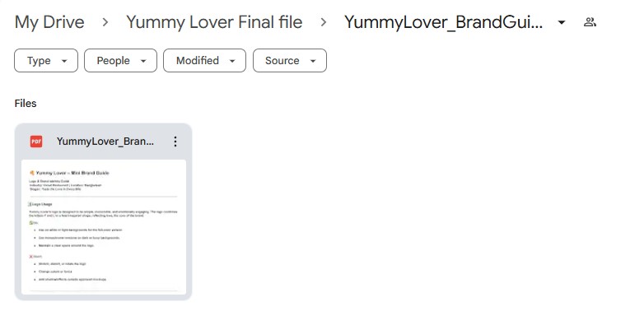Click the chevron after Yummy Lover Final file

(324, 22)
